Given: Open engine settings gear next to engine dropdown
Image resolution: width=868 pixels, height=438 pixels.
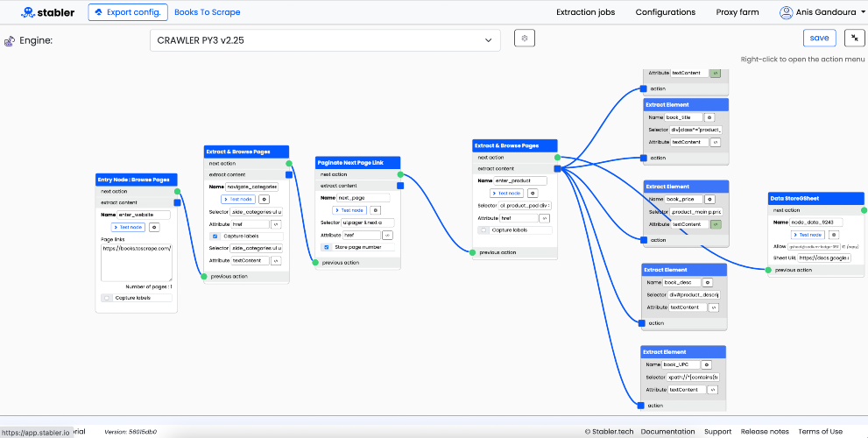Looking at the screenshot, I should [525, 39].
